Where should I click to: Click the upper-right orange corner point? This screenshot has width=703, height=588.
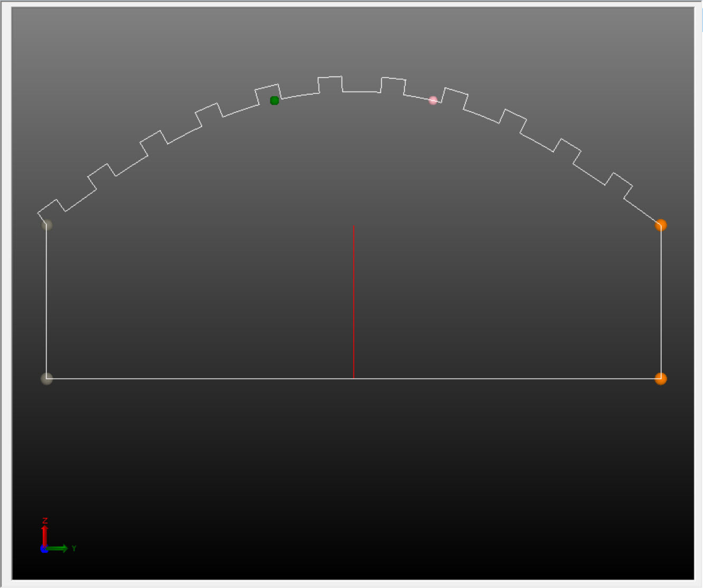(661, 226)
